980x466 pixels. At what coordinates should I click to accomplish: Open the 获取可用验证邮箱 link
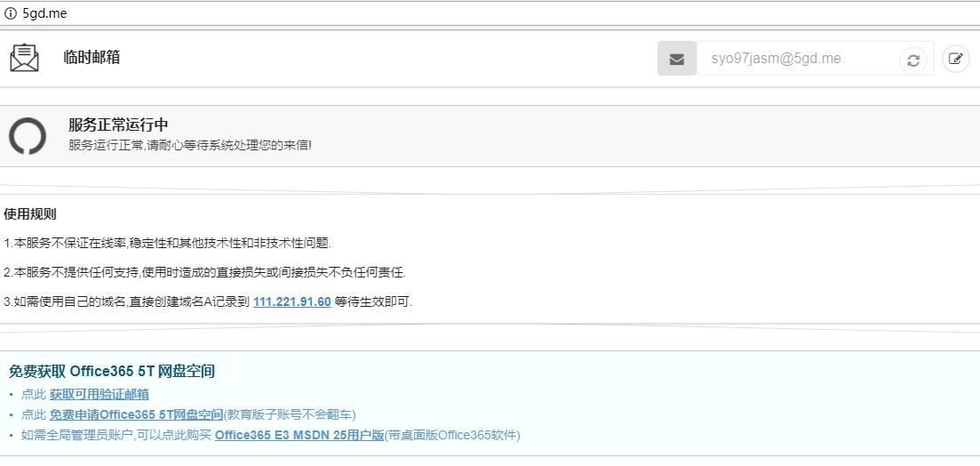pos(100,394)
